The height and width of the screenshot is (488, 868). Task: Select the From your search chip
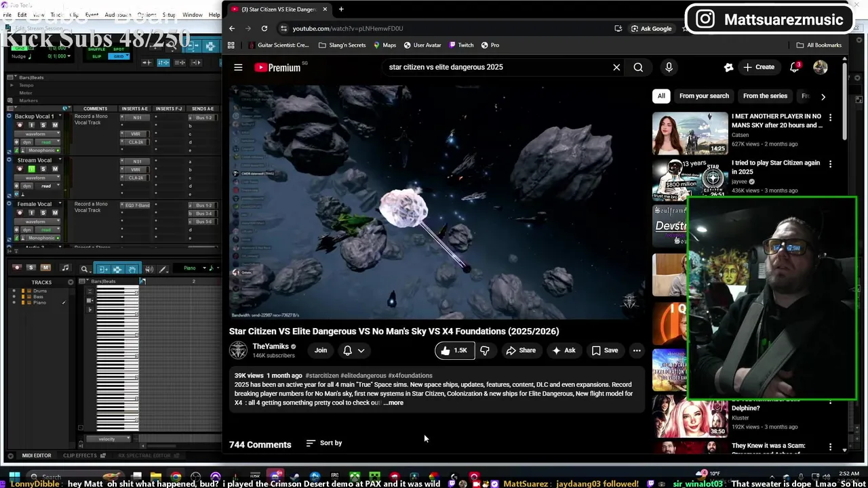(x=704, y=96)
